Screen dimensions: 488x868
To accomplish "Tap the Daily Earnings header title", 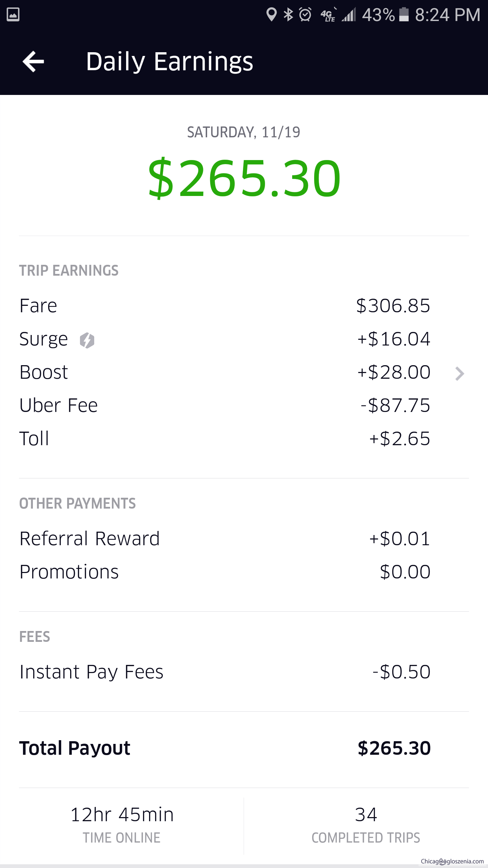I will coord(169,61).
